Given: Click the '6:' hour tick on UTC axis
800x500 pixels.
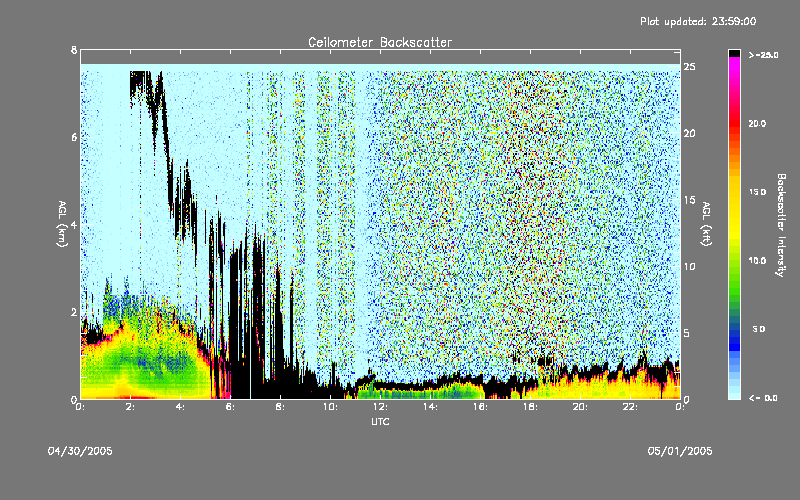Looking at the screenshot, I should click(230, 407).
